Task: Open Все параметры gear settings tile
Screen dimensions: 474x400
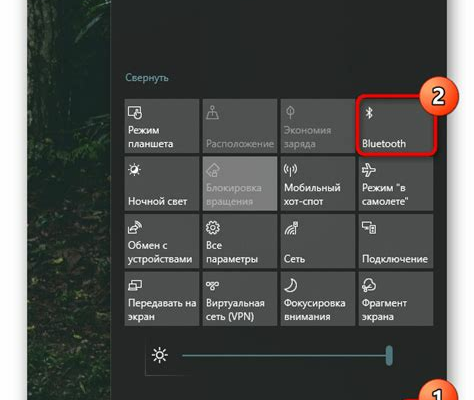Action: (x=240, y=241)
